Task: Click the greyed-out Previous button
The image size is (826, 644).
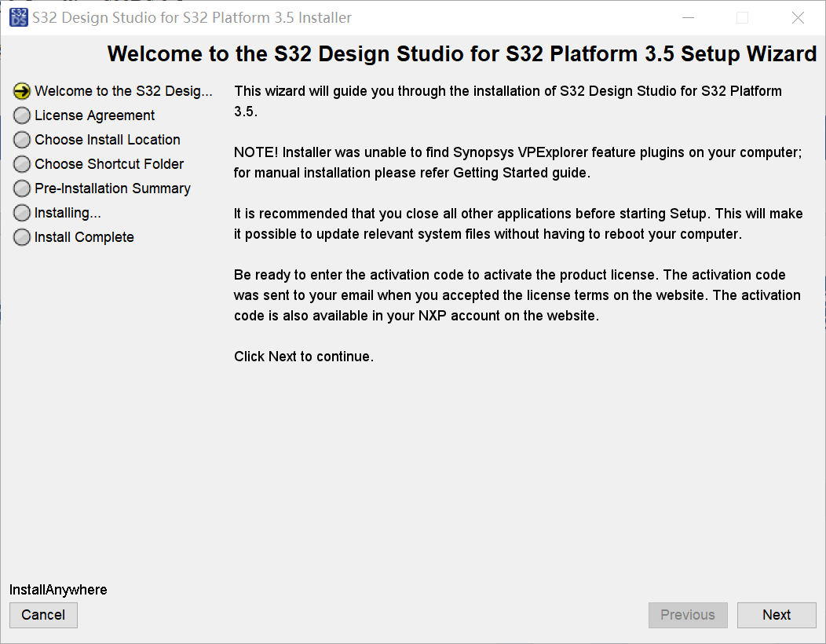Action: tap(688, 615)
